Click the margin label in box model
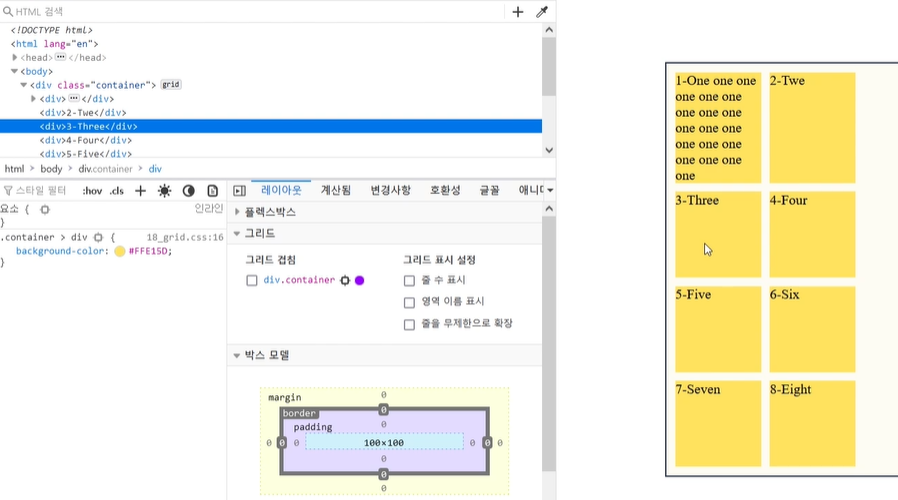This screenshot has width=898, height=500. [285, 397]
